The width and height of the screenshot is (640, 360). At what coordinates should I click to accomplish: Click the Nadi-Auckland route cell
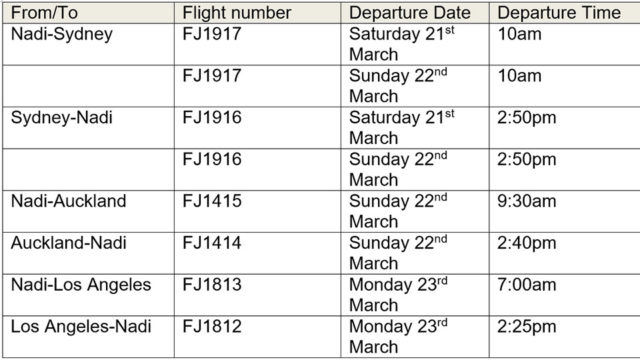[89, 211]
